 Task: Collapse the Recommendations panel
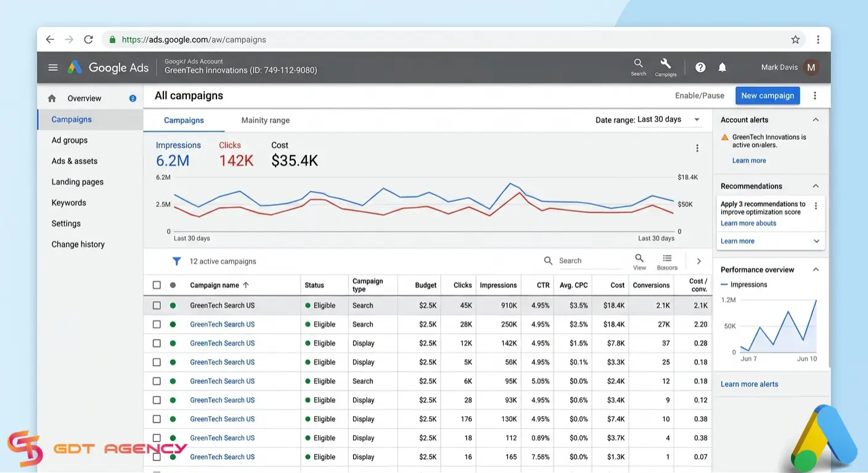[x=816, y=186]
